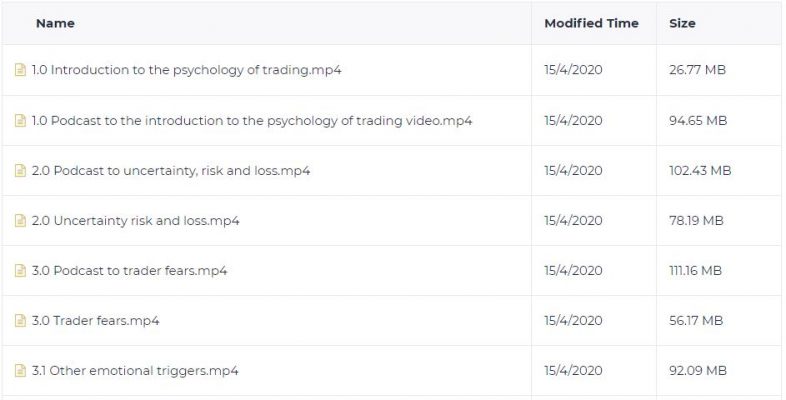Open 3.0 Podcast to trader fears.mp4
The image size is (786, 400).
coord(129,271)
